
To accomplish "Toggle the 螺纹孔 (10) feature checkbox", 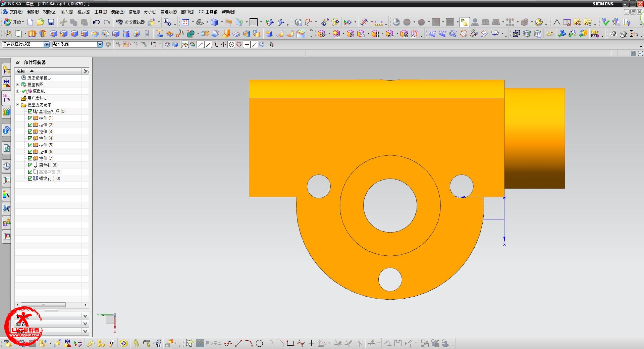I will pyautogui.click(x=30, y=179).
